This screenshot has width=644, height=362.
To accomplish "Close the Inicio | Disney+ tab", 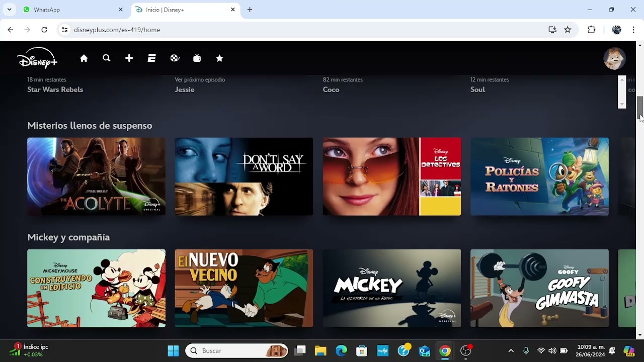I will pyautogui.click(x=233, y=10).
